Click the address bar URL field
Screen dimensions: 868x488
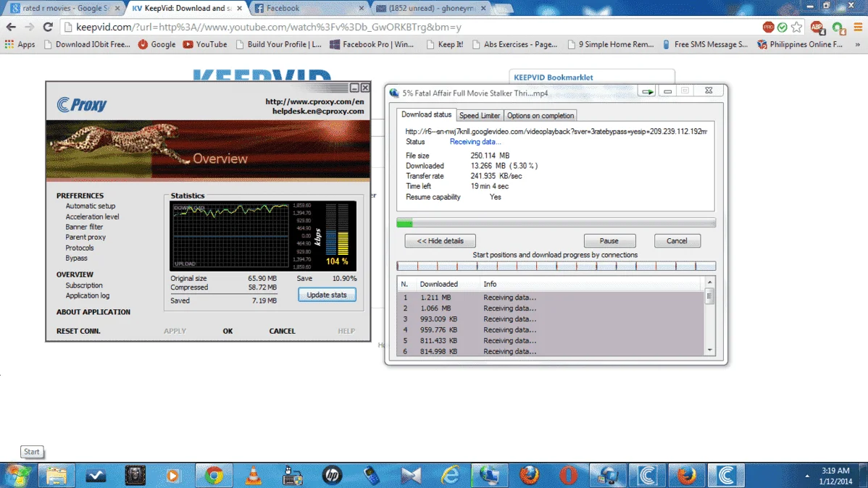pyautogui.click(x=409, y=27)
